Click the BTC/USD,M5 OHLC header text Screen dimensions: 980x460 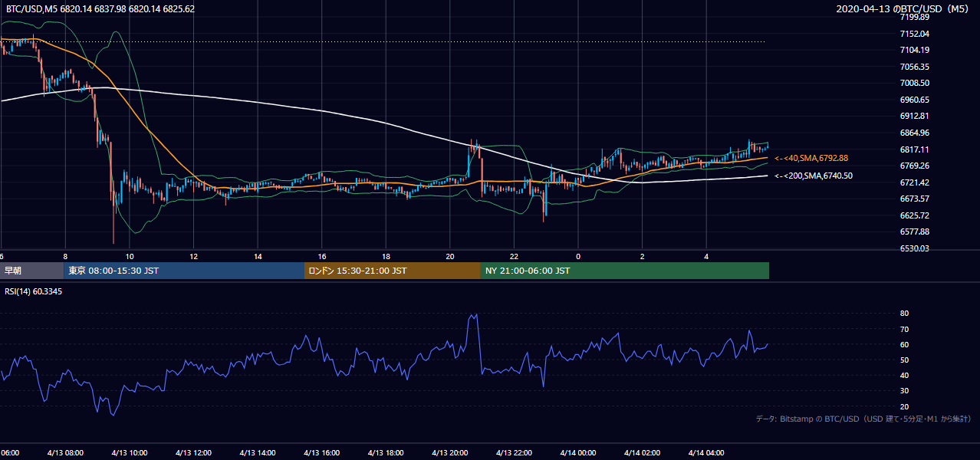coord(99,9)
